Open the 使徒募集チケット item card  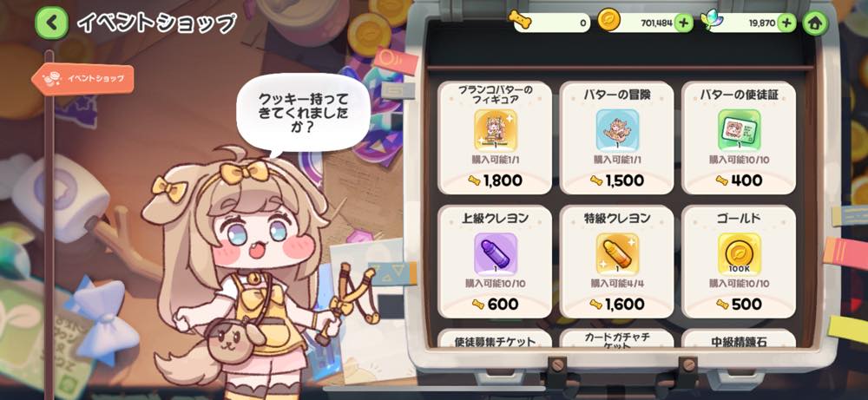(x=495, y=338)
